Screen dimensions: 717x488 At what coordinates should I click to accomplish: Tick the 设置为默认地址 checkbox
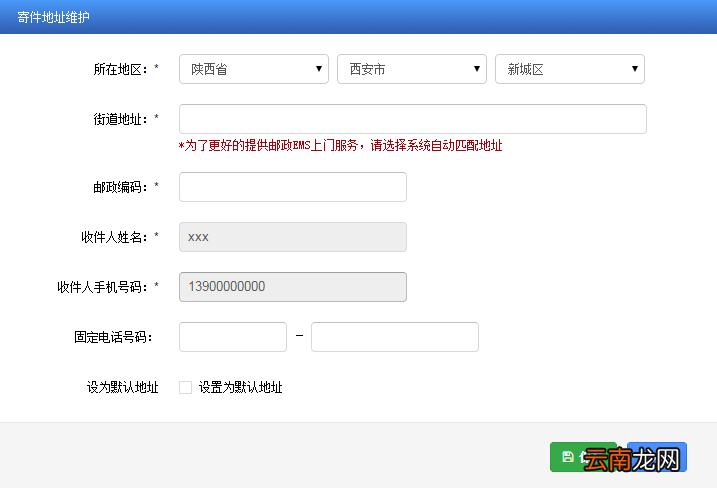[185, 387]
